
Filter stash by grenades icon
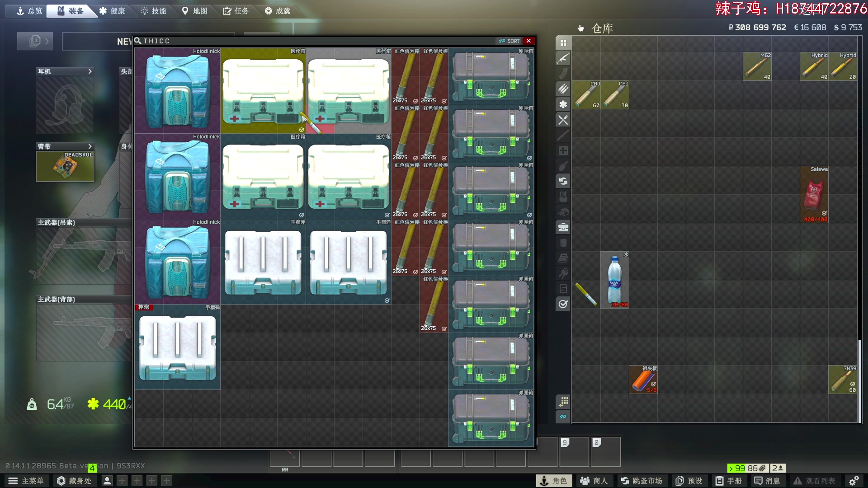563,166
